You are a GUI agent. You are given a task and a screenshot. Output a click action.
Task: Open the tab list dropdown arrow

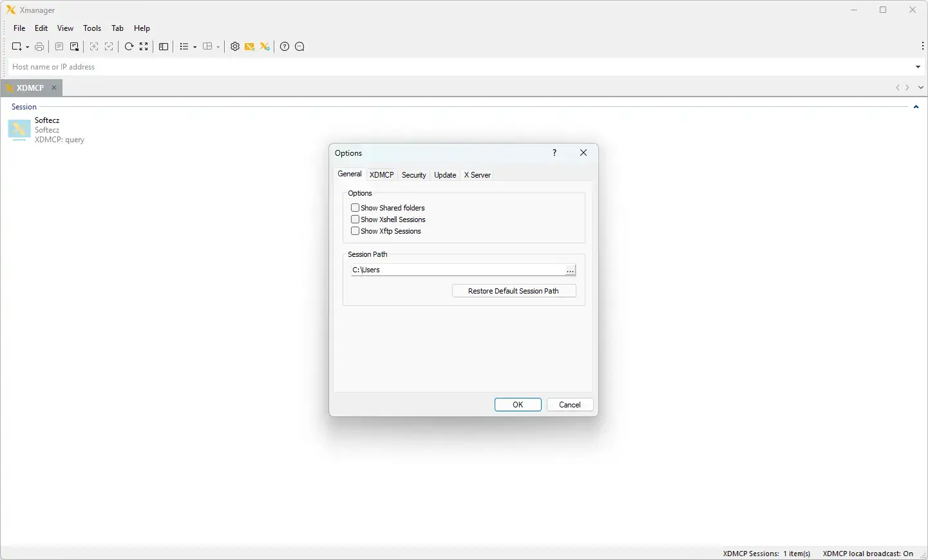(x=921, y=88)
